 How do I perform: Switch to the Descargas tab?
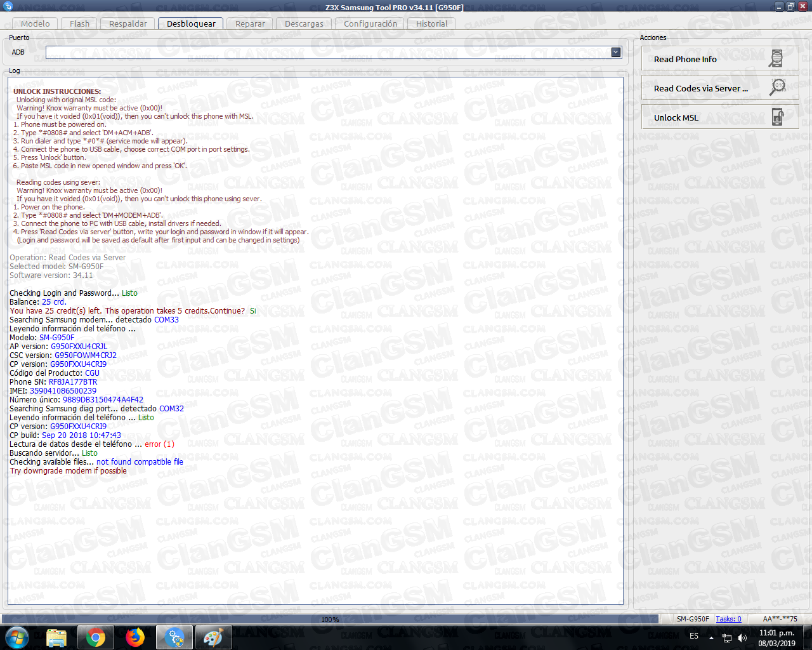[304, 23]
